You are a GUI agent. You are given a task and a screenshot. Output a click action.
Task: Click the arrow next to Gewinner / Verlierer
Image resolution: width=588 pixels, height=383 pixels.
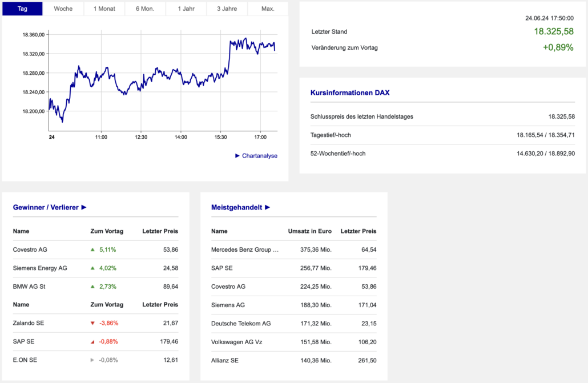point(84,207)
